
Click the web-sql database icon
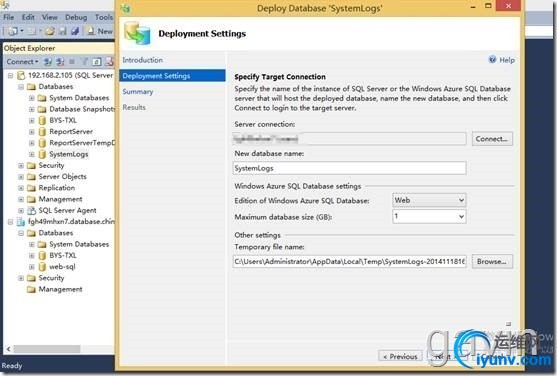[42, 267]
